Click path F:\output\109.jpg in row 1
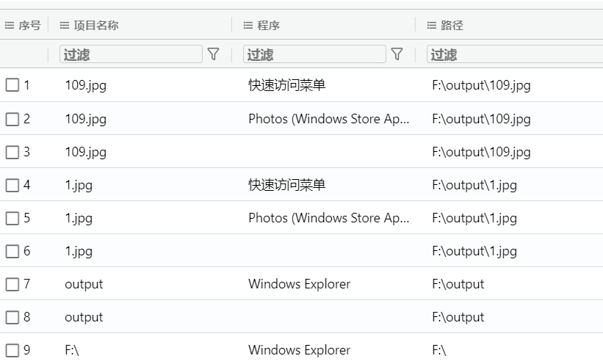Image resolution: width=603 pixels, height=364 pixels. 482,85
